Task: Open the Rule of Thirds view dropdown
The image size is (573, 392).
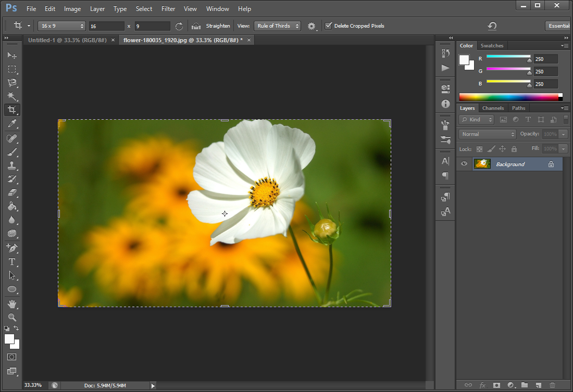Action: (x=277, y=26)
